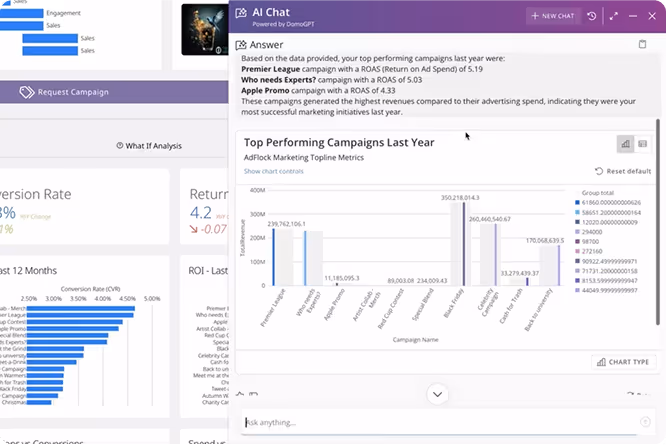Expand the AI Chat panel to fullscreen
This screenshot has height=445, width=666.
click(613, 16)
